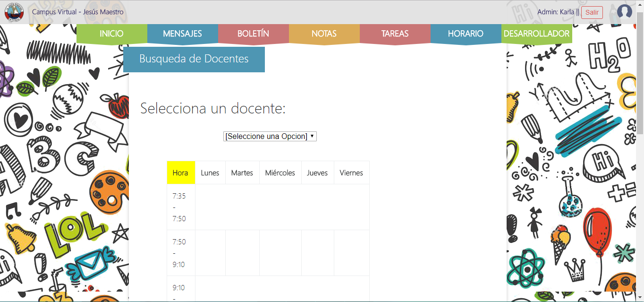Click the Busqueda de Docentes header
The image size is (644, 302).
(x=194, y=59)
